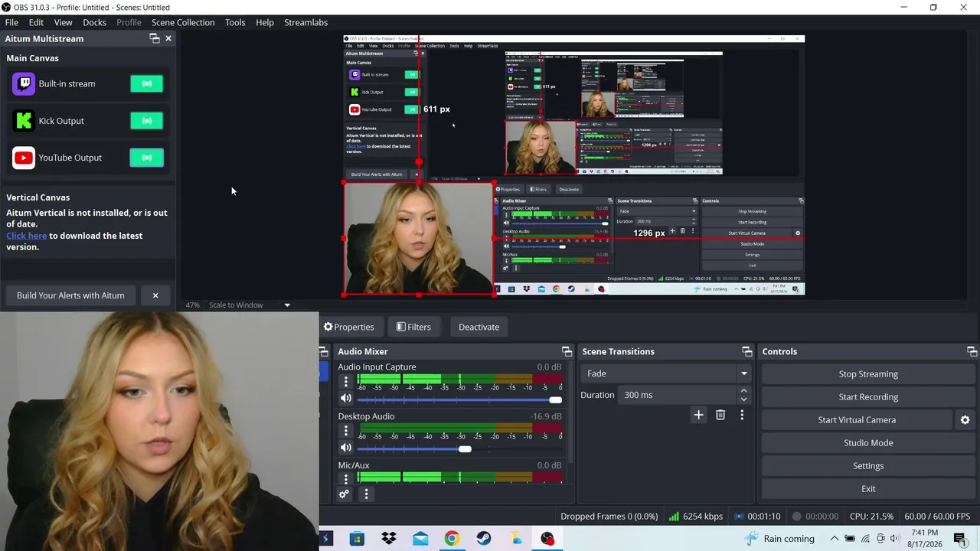Open the Rain coming weather widget
Image resolution: width=980 pixels, height=551 pixels.
(779, 539)
